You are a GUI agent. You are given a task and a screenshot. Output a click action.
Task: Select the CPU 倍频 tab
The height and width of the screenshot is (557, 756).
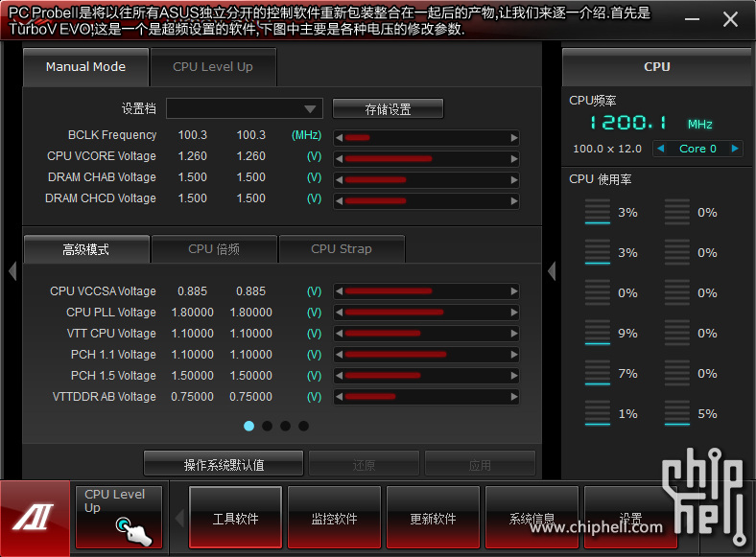214,249
